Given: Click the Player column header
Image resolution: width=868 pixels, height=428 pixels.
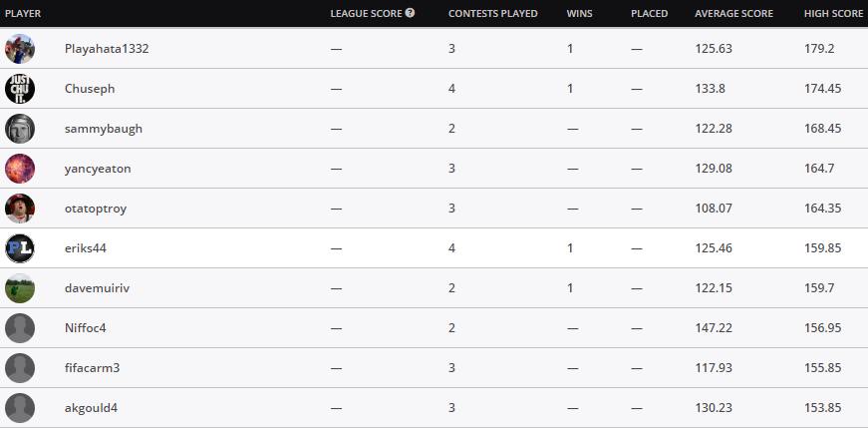Looking at the screenshot, I should coord(23,13).
